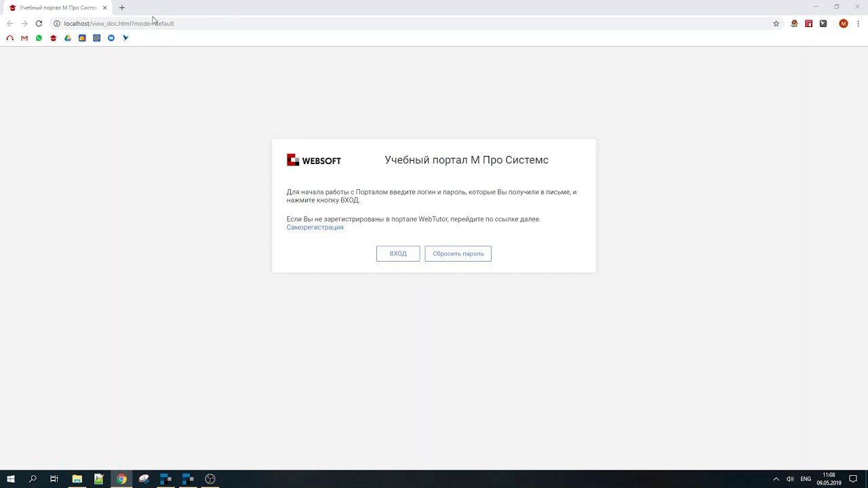The image size is (868, 488).
Task: Open the green notepad taskbar app
Action: [99, 479]
